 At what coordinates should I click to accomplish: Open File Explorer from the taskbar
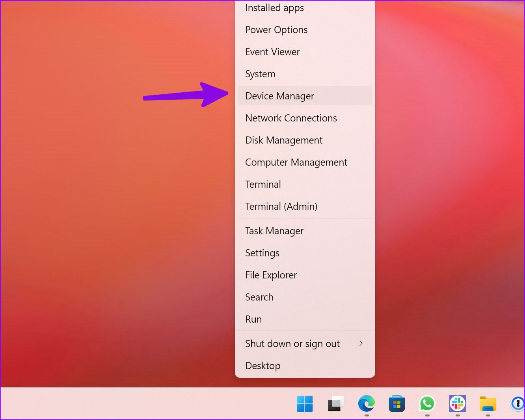[488, 403]
